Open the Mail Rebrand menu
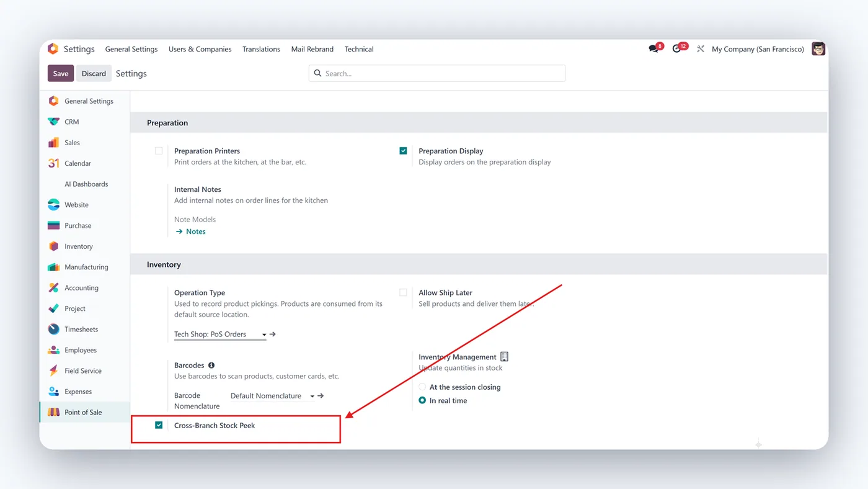 (312, 49)
